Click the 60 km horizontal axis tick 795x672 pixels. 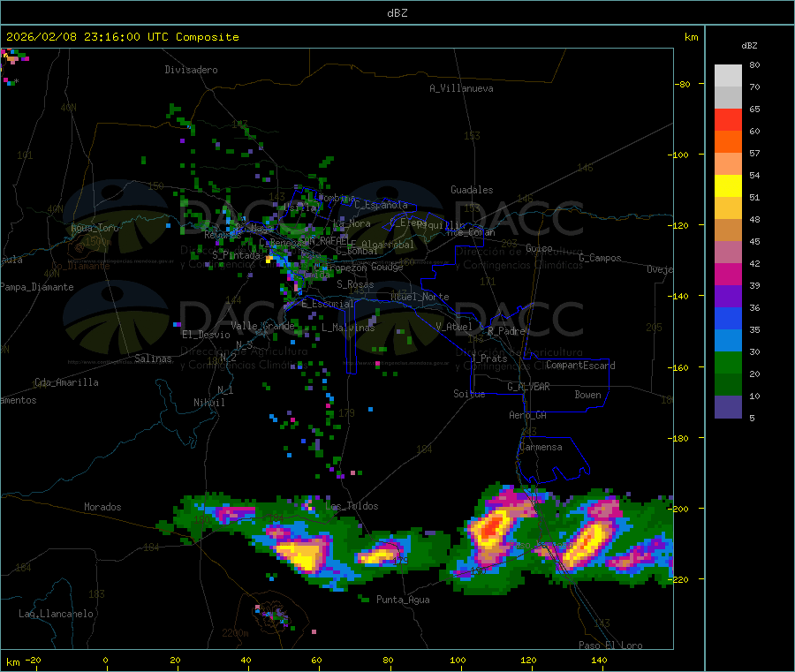[316, 661]
